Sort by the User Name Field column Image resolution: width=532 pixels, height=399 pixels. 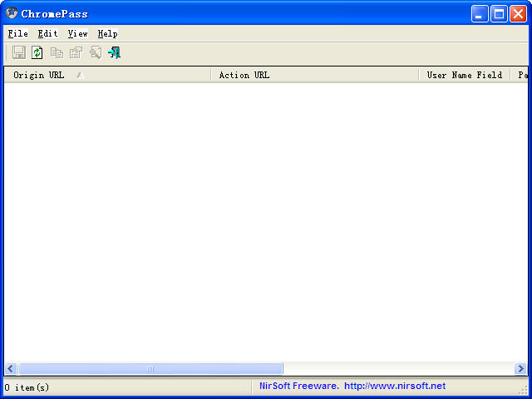coord(465,75)
